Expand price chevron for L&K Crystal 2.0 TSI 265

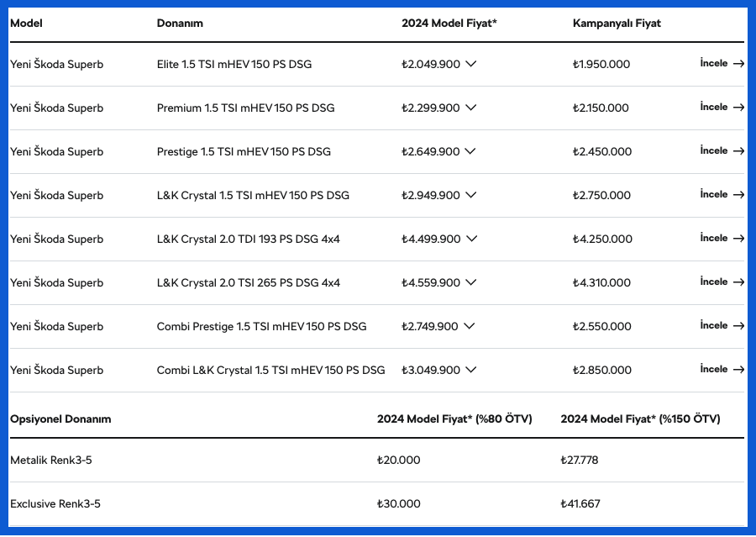471,282
